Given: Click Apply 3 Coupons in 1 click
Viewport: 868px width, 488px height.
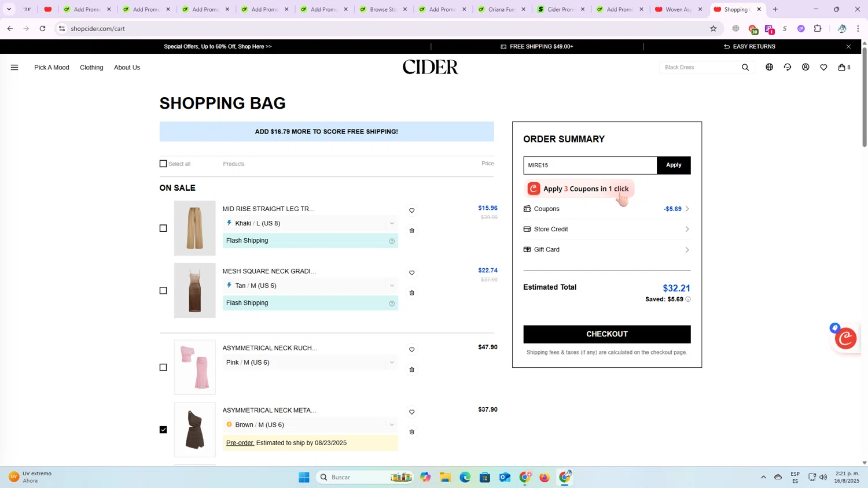Looking at the screenshot, I should click(579, 189).
